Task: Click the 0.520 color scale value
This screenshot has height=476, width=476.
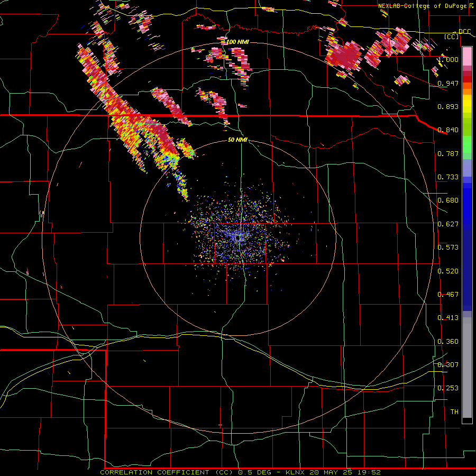Action: pyautogui.click(x=448, y=271)
